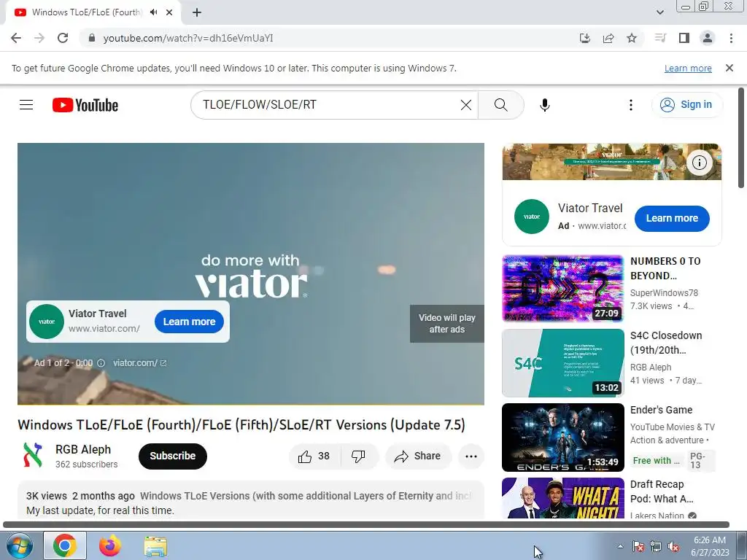Open Draft Recap Pod video thumbnail
The height and width of the screenshot is (560, 747).
click(x=562, y=498)
